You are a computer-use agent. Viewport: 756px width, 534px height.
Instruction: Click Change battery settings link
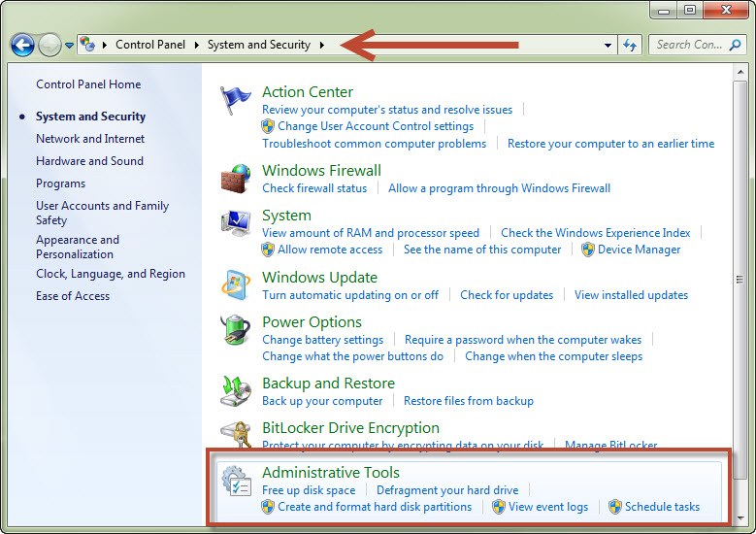click(x=322, y=340)
